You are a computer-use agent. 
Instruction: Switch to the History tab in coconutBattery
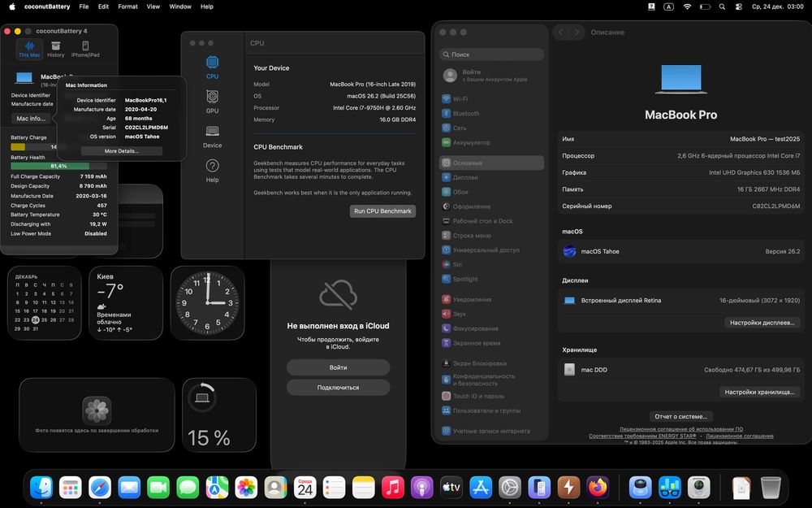[x=55, y=50]
